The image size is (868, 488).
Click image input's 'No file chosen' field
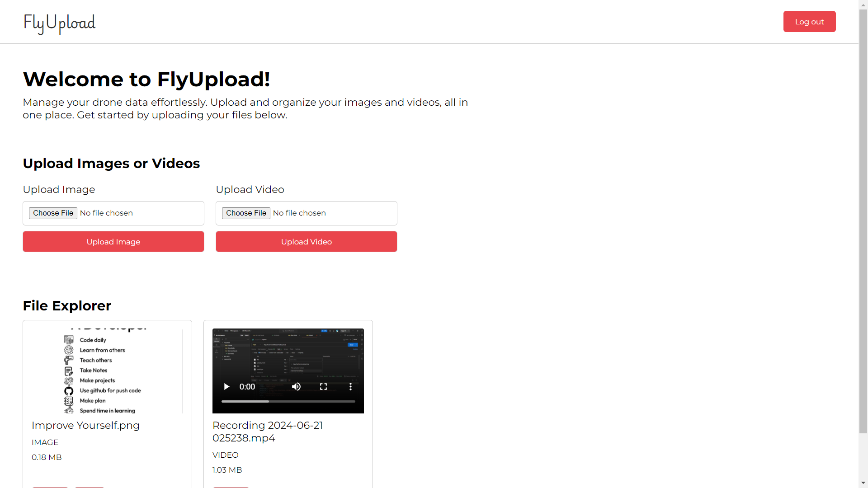(x=107, y=213)
